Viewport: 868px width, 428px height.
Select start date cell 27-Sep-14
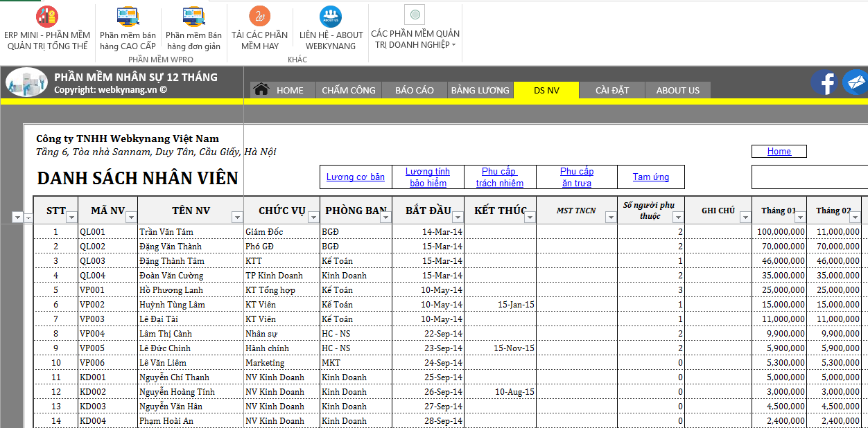(x=428, y=407)
